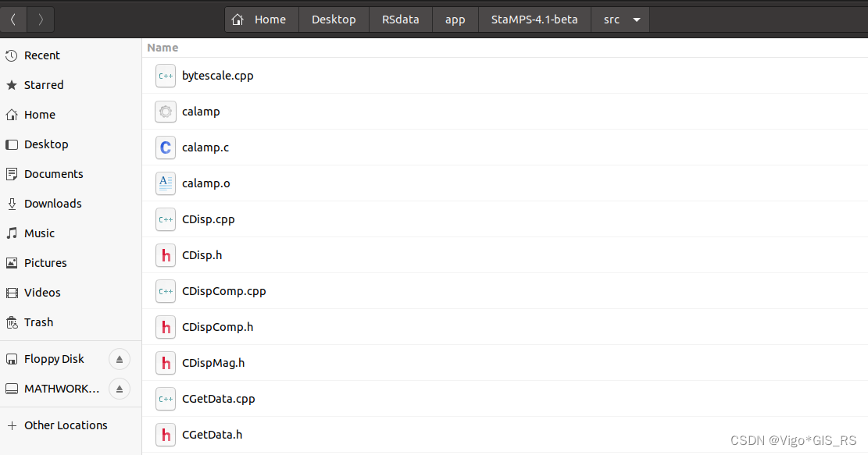Select the file name calamp.o

206,183
